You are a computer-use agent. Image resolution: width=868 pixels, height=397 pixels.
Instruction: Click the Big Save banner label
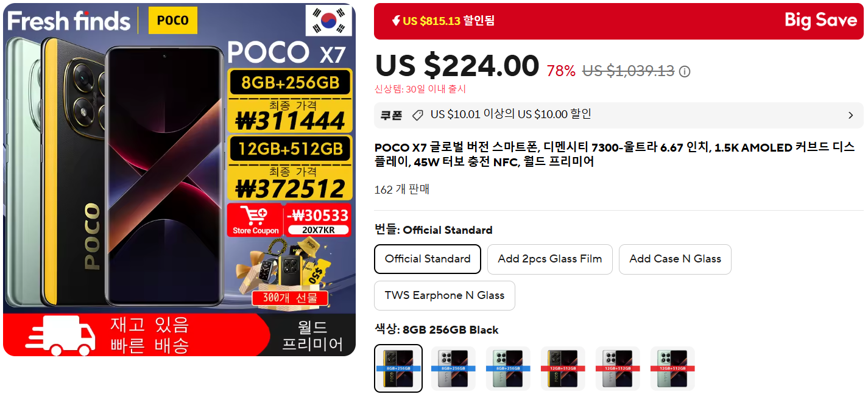pyautogui.click(x=820, y=20)
